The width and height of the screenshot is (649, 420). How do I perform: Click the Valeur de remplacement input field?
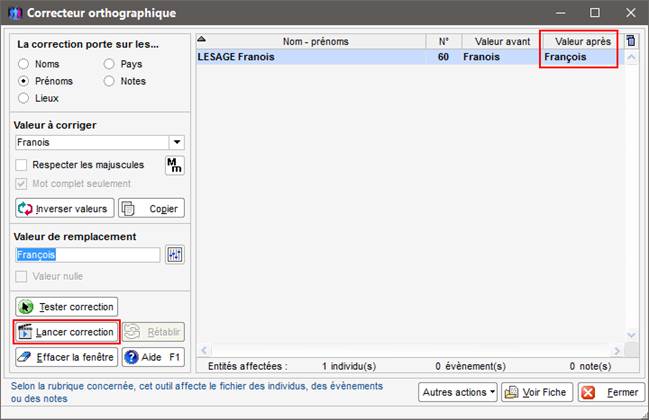coord(87,255)
